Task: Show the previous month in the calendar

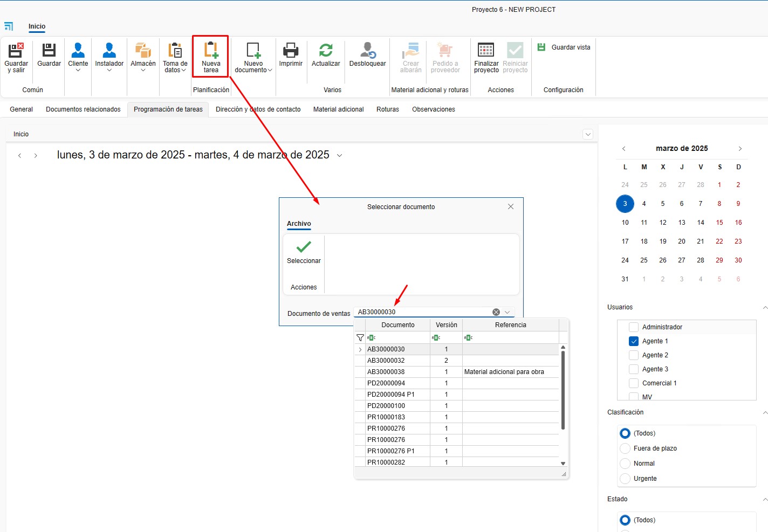Action: pos(624,149)
